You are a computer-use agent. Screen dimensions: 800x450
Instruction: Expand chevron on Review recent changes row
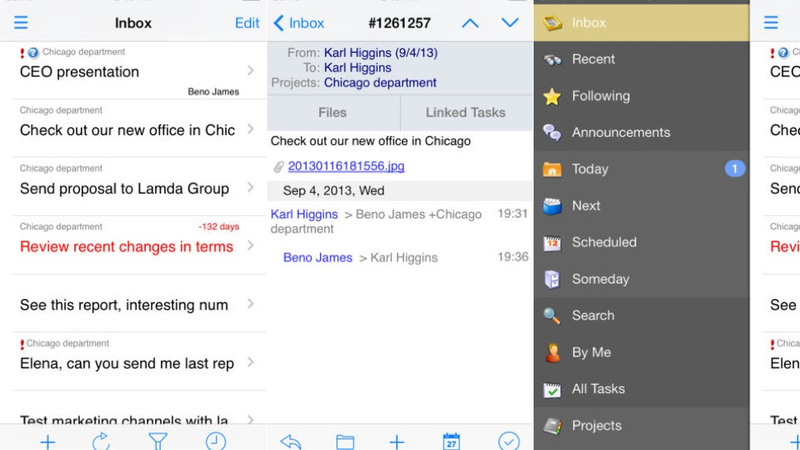[x=251, y=245]
